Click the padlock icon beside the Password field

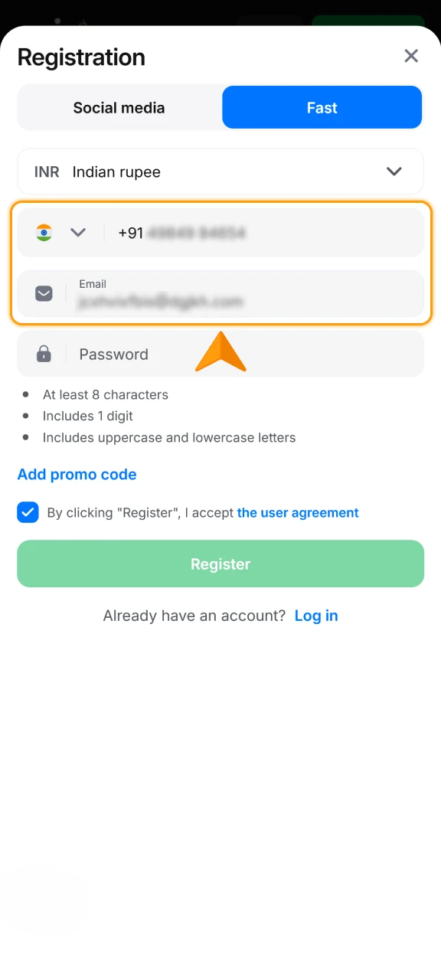tap(44, 354)
